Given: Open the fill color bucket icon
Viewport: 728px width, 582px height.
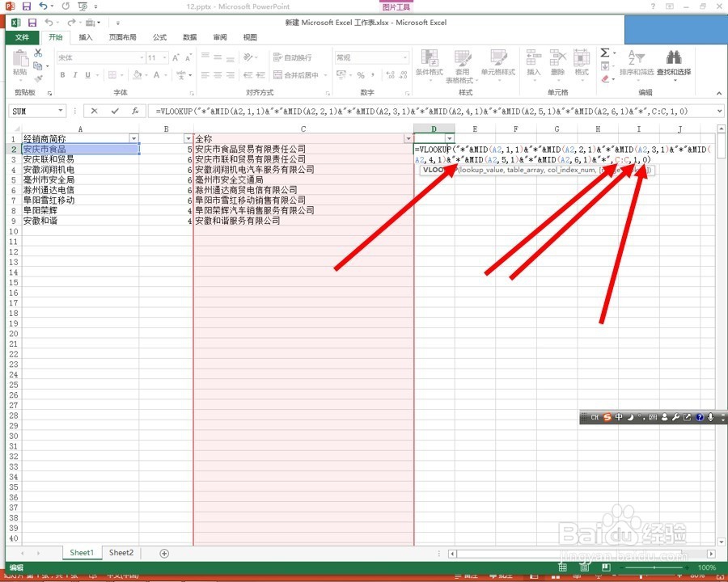Looking at the screenshot, I should click(x=137, y=74).
